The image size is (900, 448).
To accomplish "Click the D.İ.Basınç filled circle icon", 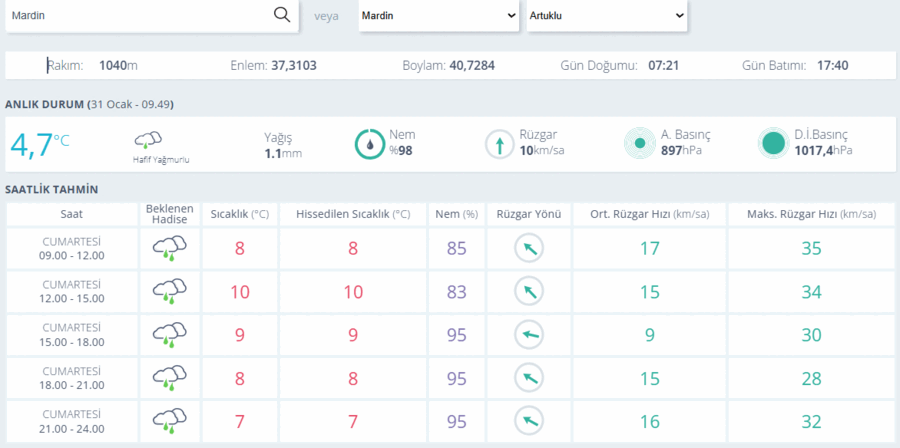I will click(773, 143).
